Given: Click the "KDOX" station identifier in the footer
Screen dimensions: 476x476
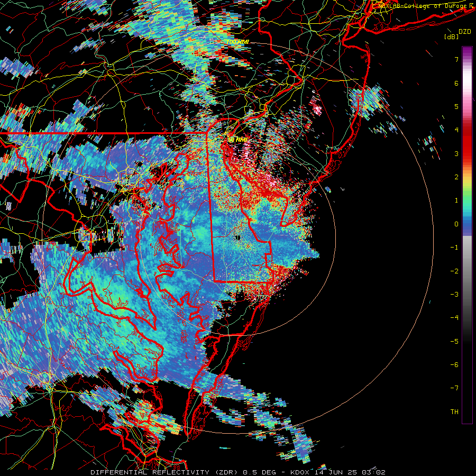Looking at the screenshot, I should [300, 472].
